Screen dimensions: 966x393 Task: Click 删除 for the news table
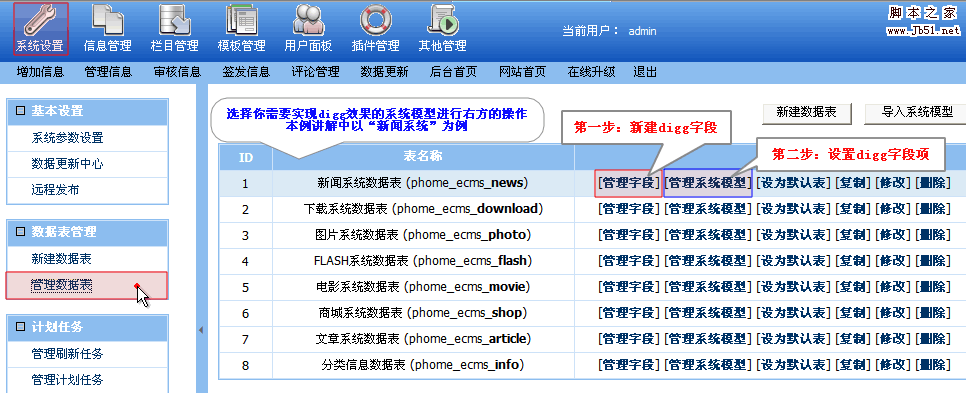pyautogui.click(x=933, y=183)
